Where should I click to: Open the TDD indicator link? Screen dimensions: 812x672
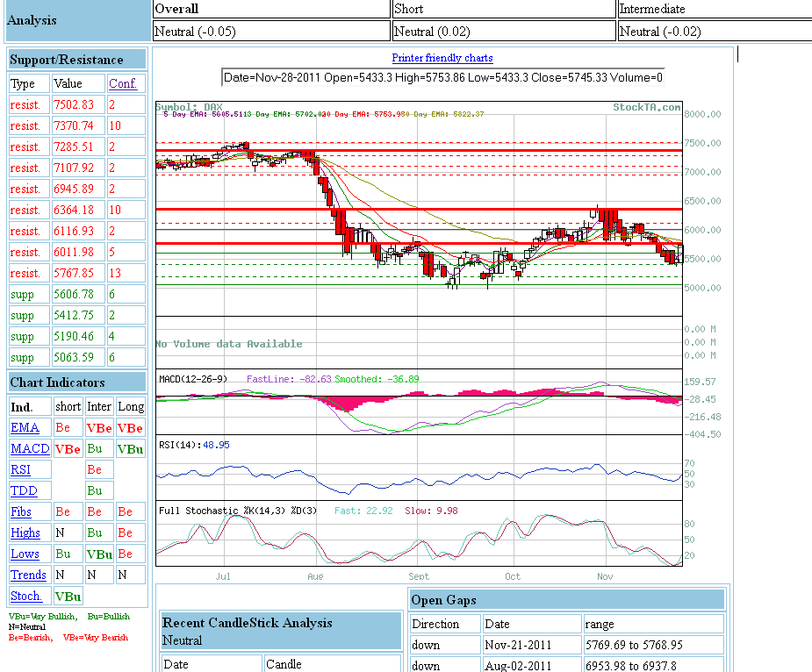click(x=22, y=491)
